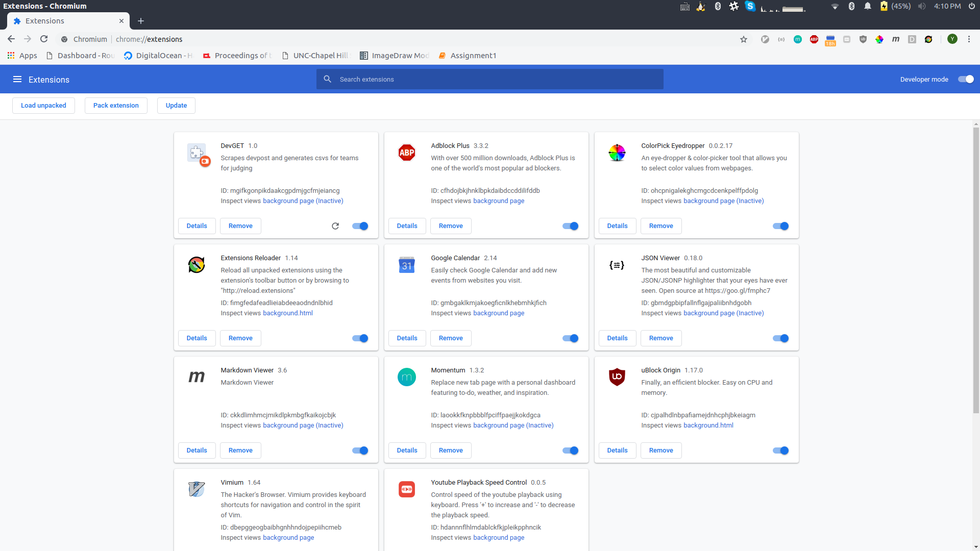Open a new browser tab
Image resolution: width=980 pixels, height=551 pixels.
tap(141, 21)
